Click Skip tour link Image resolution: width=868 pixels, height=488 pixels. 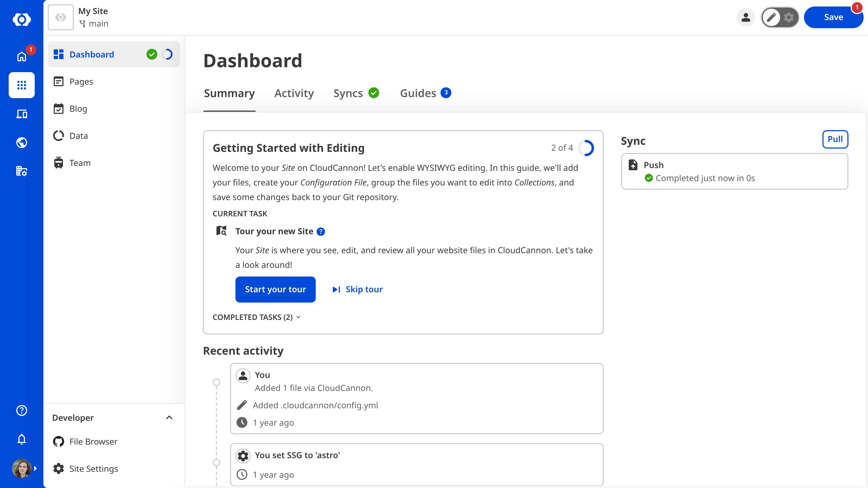pos(358,289)
